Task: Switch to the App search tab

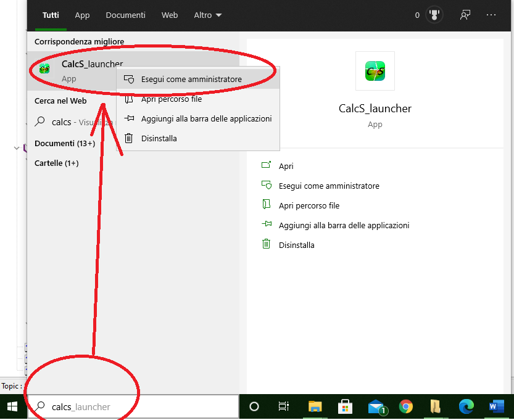Action: [82, 15]
